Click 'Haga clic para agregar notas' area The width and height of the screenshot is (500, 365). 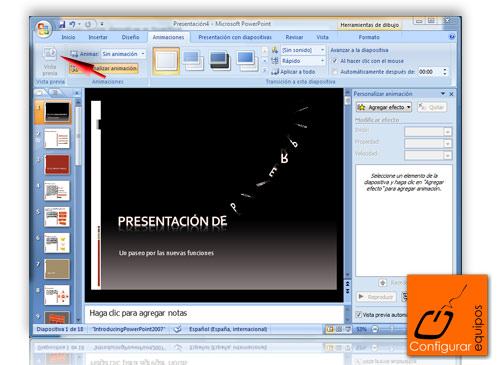tap(214, 313)
